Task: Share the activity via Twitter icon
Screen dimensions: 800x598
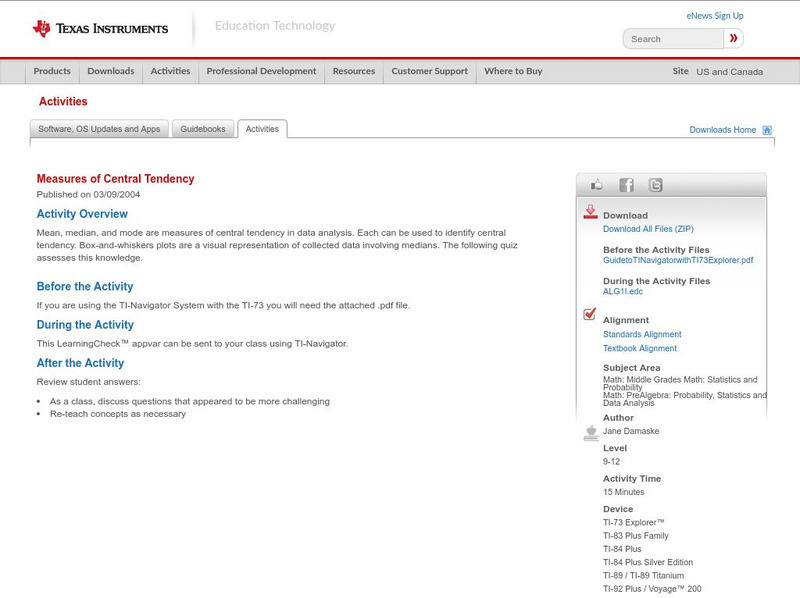Action: [655, 185]
